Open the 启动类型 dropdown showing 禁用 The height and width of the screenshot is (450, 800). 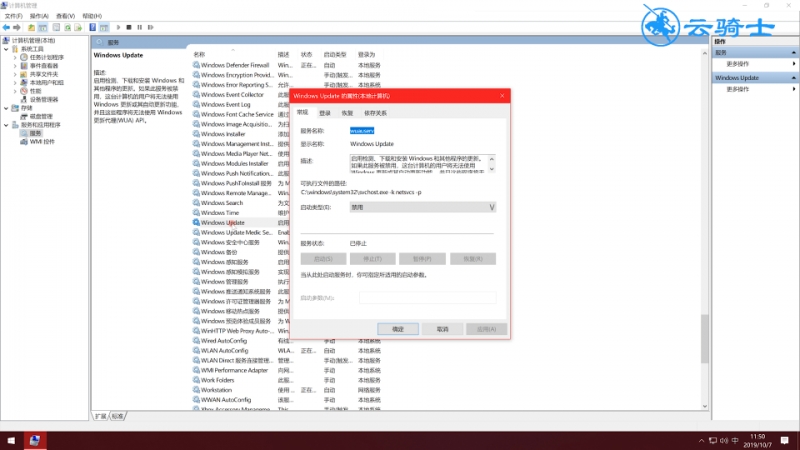click(x=422, y=208)
